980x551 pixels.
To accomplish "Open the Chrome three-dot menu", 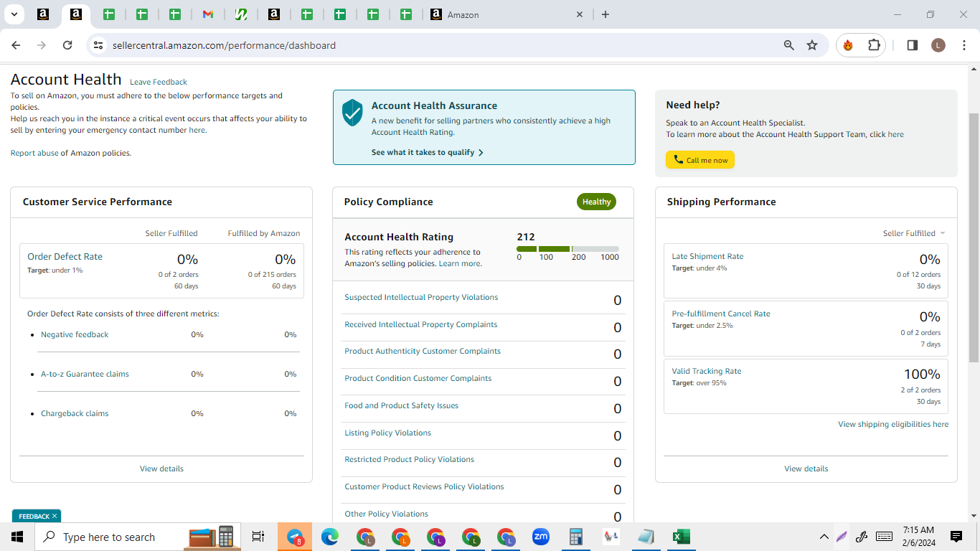I will (964, 45).
